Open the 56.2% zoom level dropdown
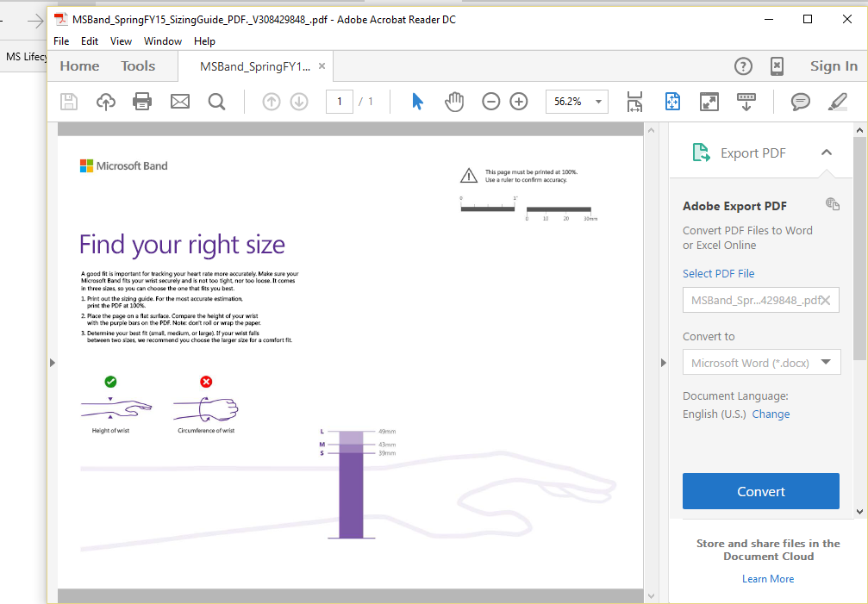Screen dimensions: 868x604 click(598, 102)
